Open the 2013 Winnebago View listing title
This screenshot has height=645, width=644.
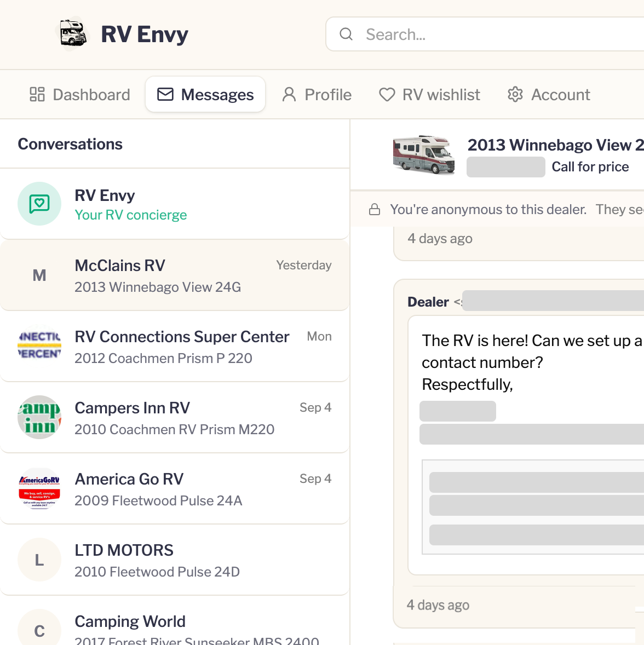pyautogui.click(x=555, y=145)
